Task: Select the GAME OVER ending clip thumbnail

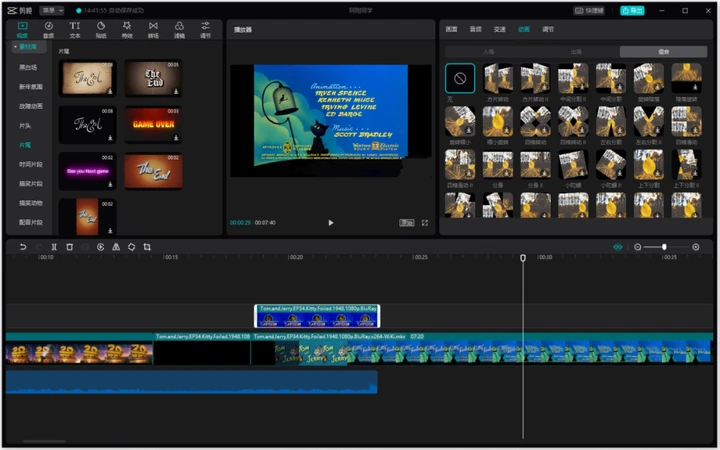Action: [x=153, y=125]
